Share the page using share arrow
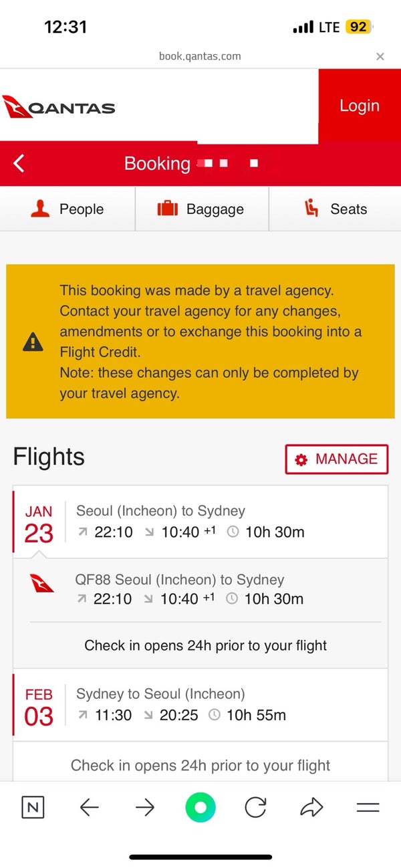Viewport: 401px width, 868px height. [x=311, y=808]
